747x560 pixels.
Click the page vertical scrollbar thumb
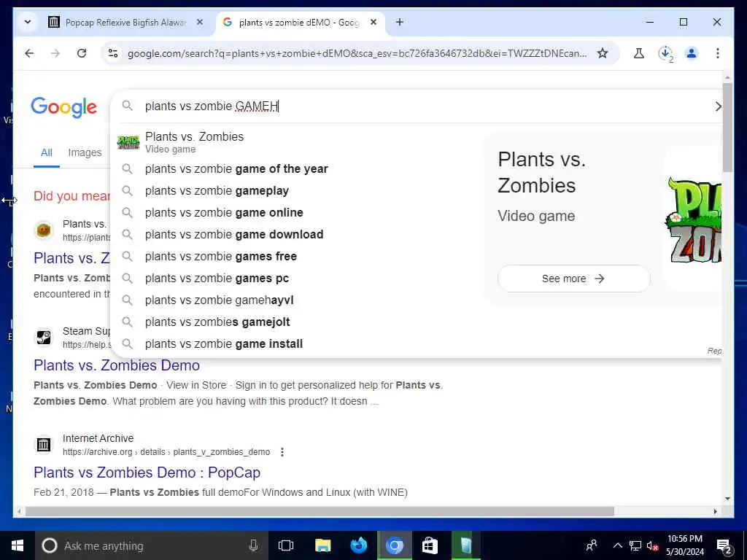[x=727, y=127]
